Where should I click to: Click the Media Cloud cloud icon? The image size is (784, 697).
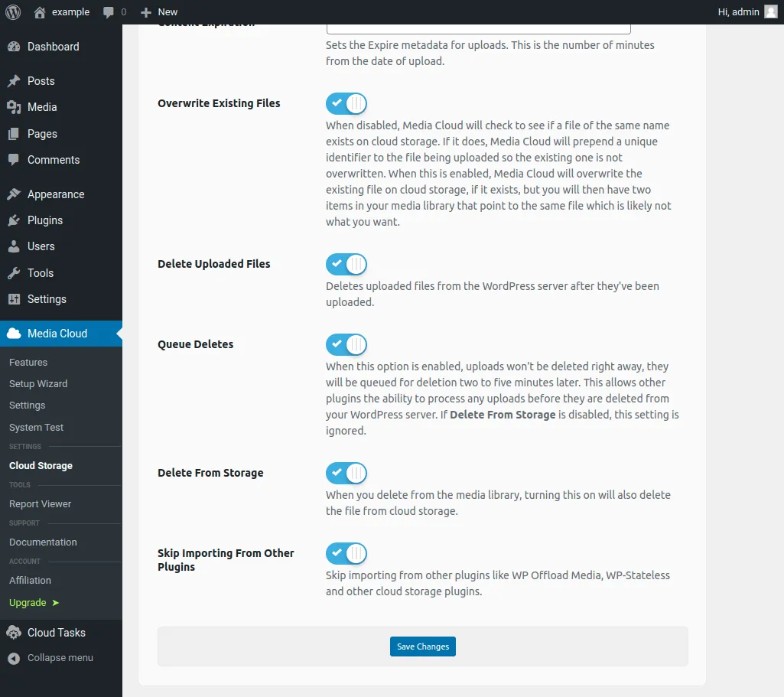click(14, 334)
